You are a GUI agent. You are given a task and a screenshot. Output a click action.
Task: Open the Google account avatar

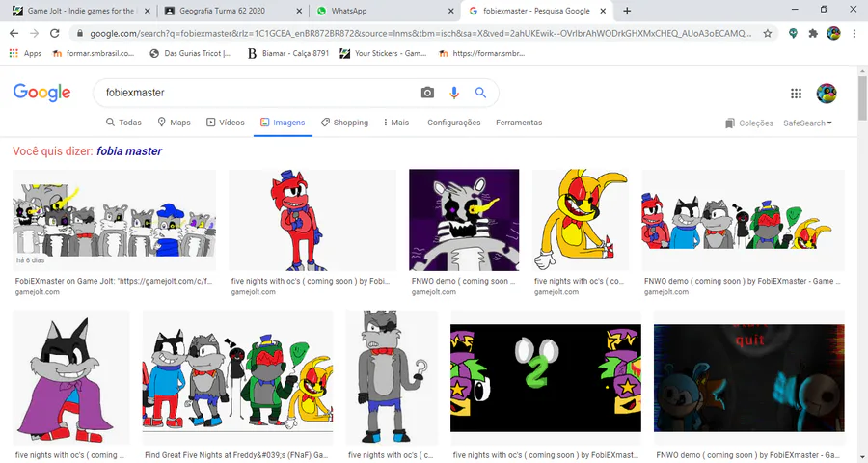pyautogui.click(x=827, y=93)
